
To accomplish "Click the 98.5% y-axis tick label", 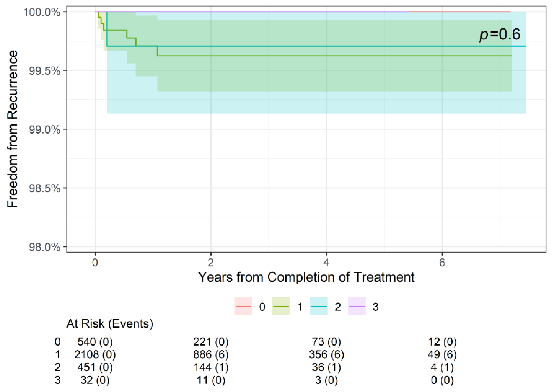I will click(45, 188).
